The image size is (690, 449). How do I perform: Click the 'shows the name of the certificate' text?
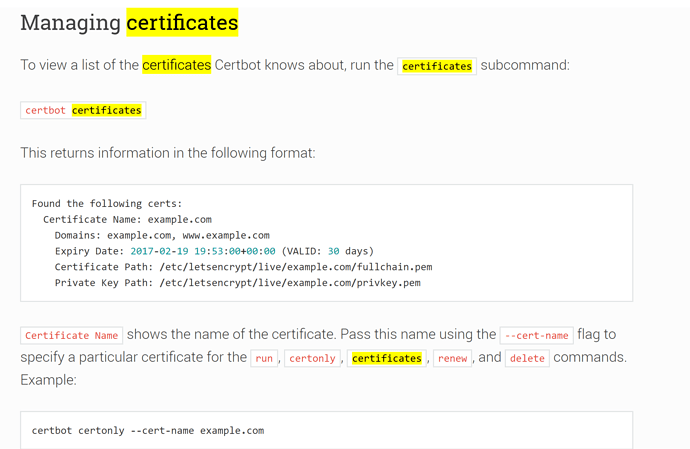[231, 334]
